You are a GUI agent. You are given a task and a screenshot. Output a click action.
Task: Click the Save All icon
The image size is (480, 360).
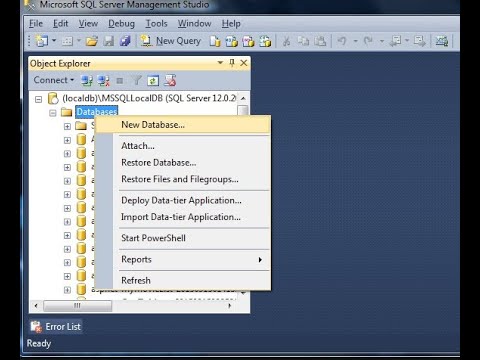125,41
